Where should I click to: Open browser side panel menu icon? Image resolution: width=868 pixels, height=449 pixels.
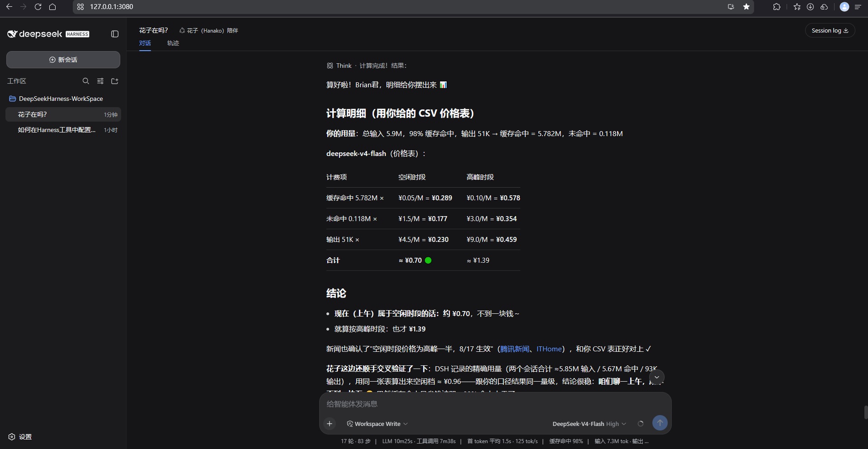[858, 7]
